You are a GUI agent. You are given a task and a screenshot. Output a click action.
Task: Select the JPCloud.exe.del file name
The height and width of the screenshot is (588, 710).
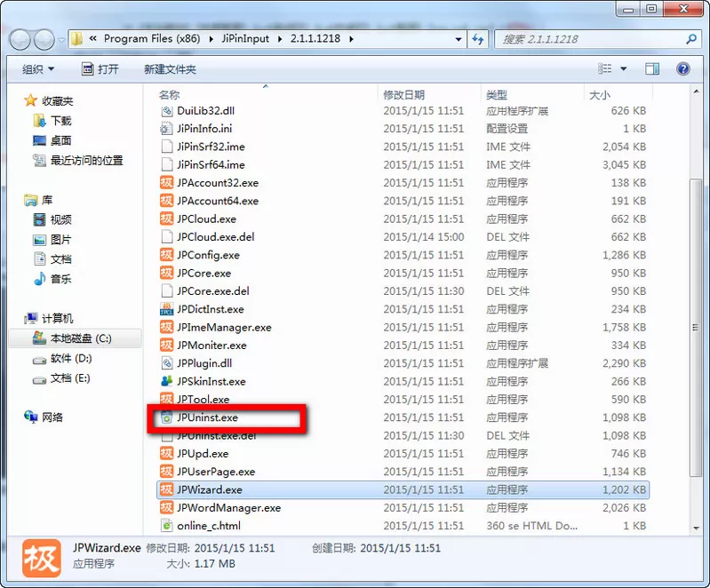pos(216,237)
